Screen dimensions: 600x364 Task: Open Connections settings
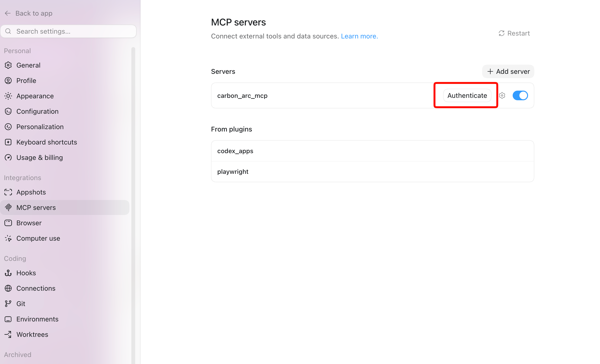64,288
